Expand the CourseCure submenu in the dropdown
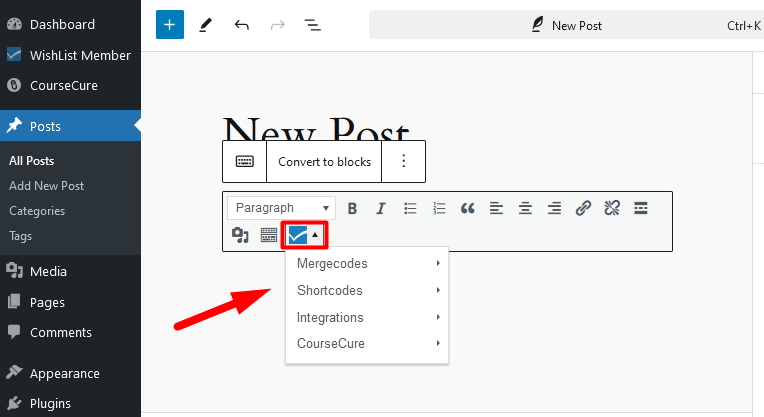The height and width of the screenshot is (417, 764). 367,343
